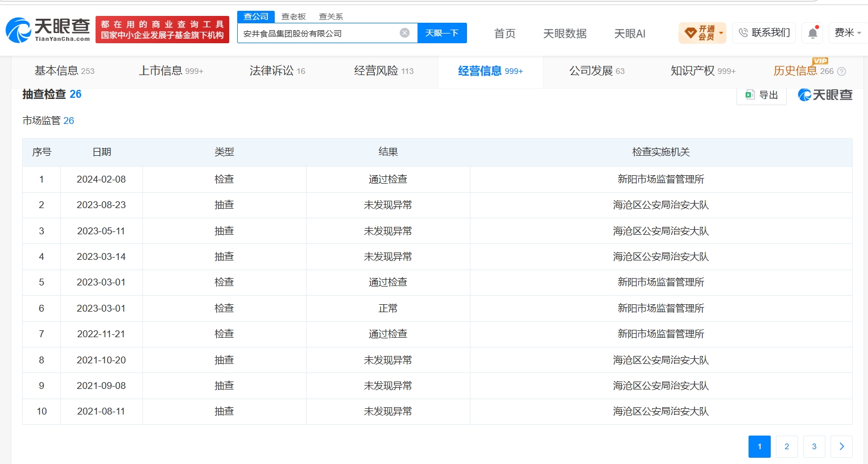Click the contact us phone icon
The height and width of the screenshot is (464, 868).
743,33
